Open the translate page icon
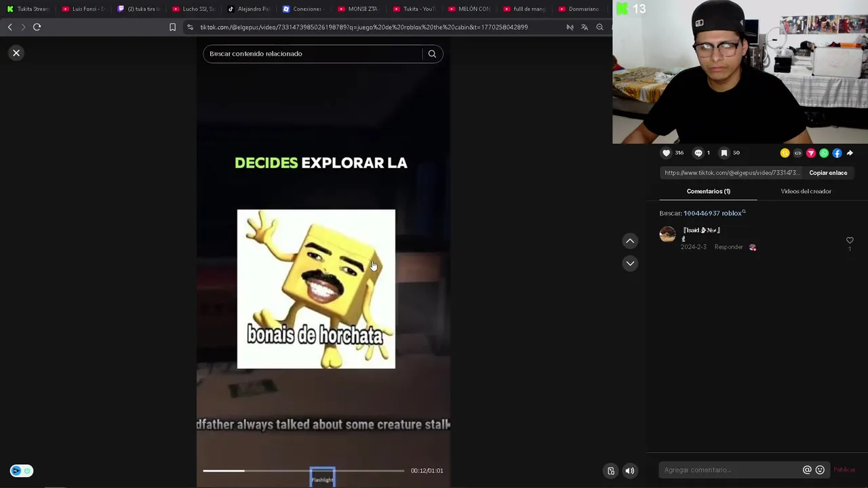The image size is (868, 488). coord(585,27)
